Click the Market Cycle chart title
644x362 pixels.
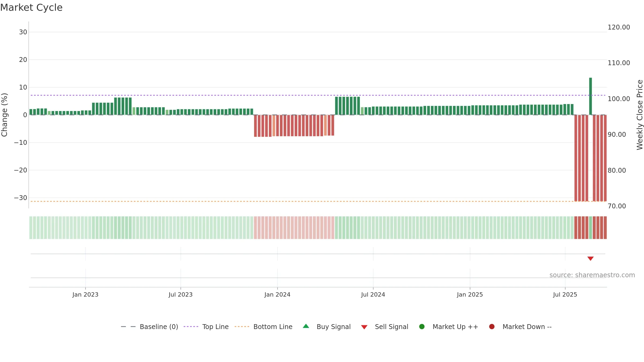point(31,8)
